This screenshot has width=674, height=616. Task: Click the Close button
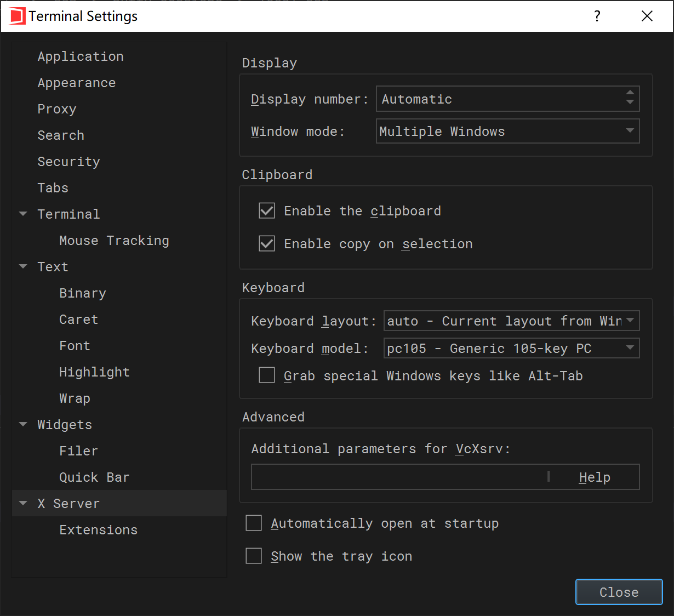pos(619,592)
